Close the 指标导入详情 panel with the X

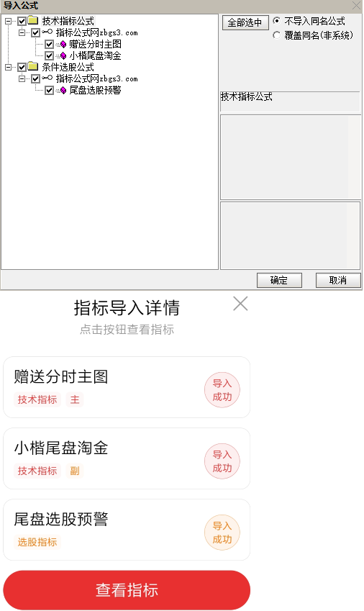tap(240, 304)
